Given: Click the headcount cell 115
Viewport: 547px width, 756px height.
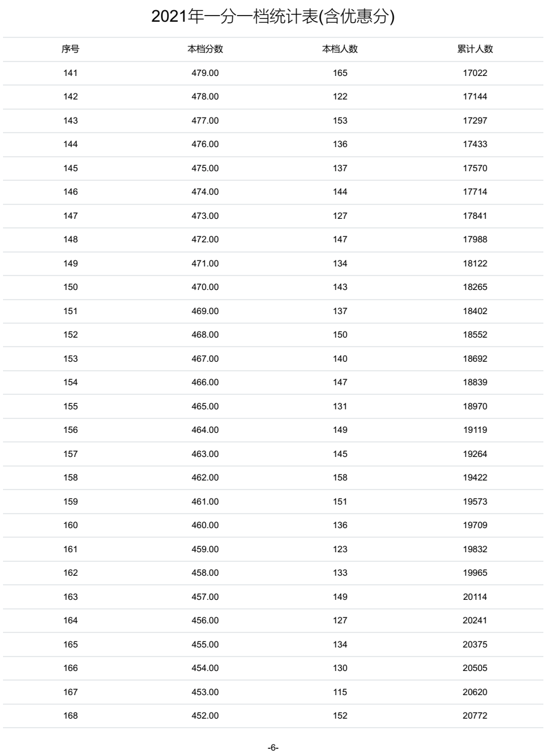Looking at the screenshot, I should click(x=340, y=692).
